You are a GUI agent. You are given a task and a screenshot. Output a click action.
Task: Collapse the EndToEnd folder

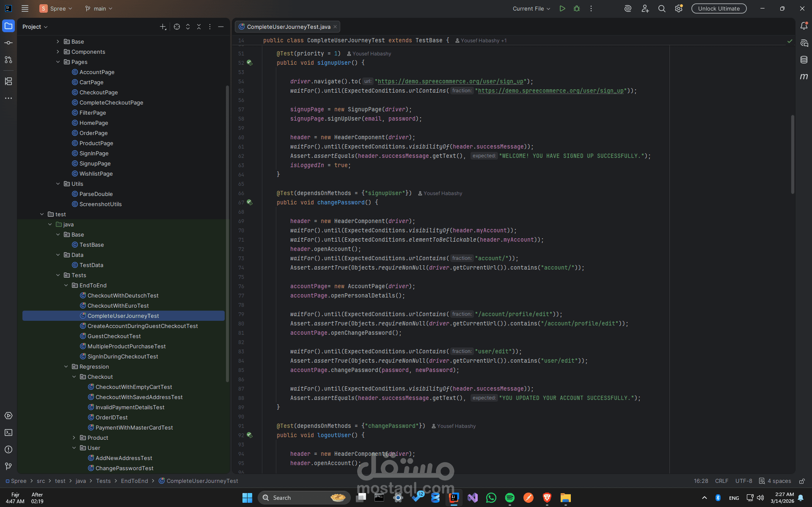(66, 285)
